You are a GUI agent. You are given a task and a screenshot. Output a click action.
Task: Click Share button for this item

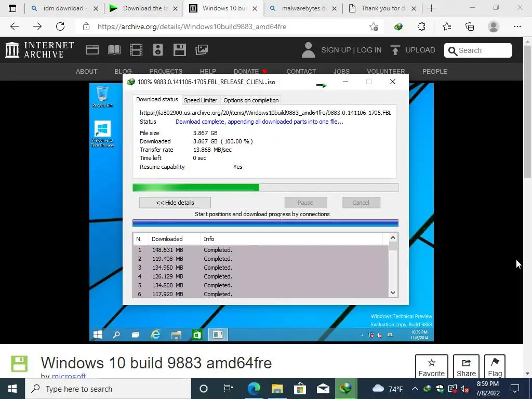[466, 367]
